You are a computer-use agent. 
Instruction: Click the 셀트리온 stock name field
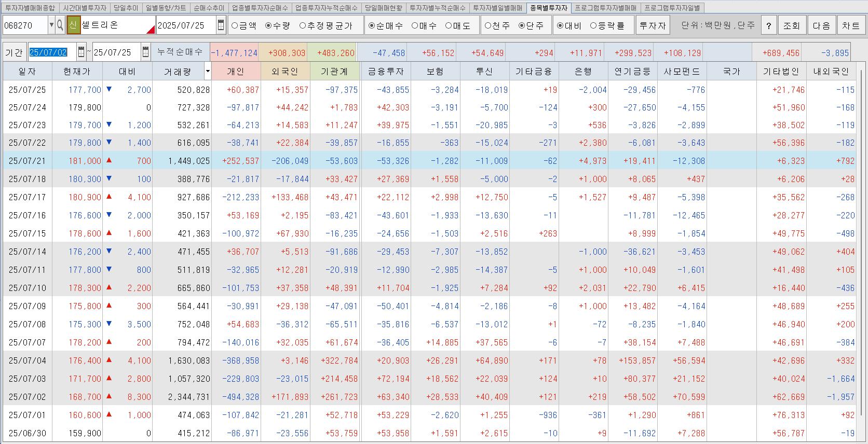(x=118, y=25)
